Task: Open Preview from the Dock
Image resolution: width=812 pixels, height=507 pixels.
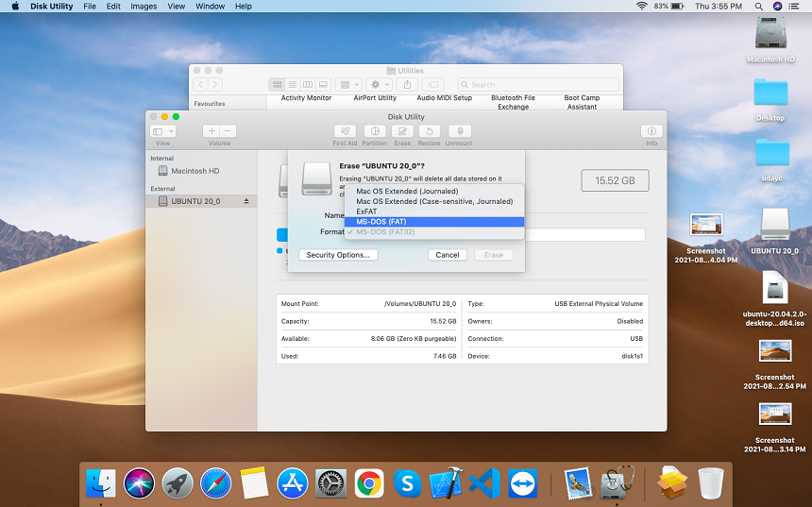Action: tap(578, 483)
